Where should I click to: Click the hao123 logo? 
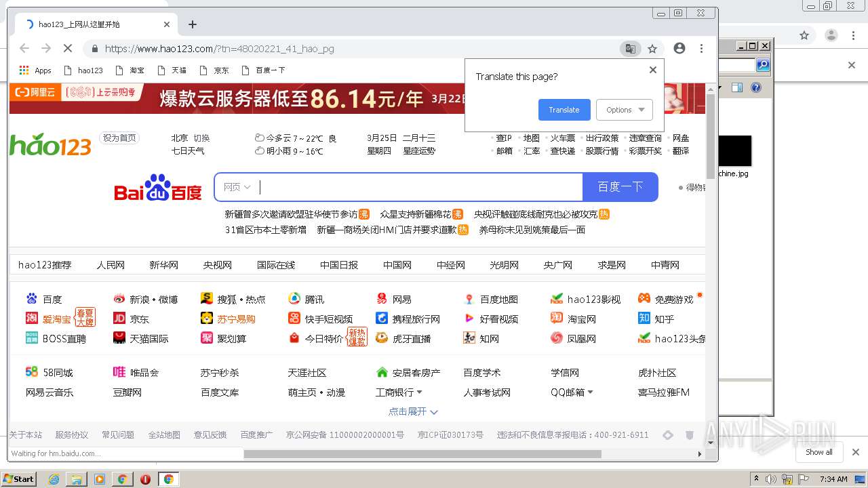pos(50,144)
